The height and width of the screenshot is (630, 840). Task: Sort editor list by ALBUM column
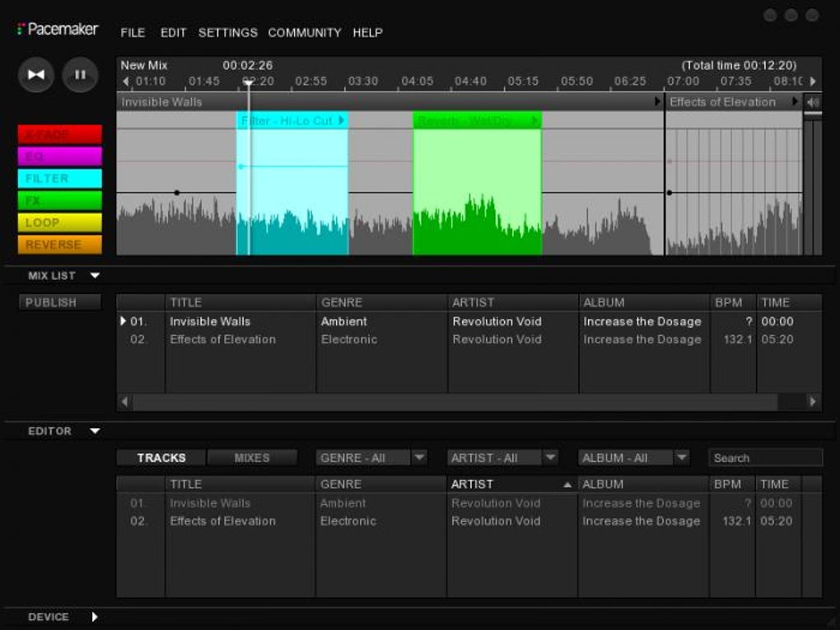pyautogui.click(x=643, y=484)
